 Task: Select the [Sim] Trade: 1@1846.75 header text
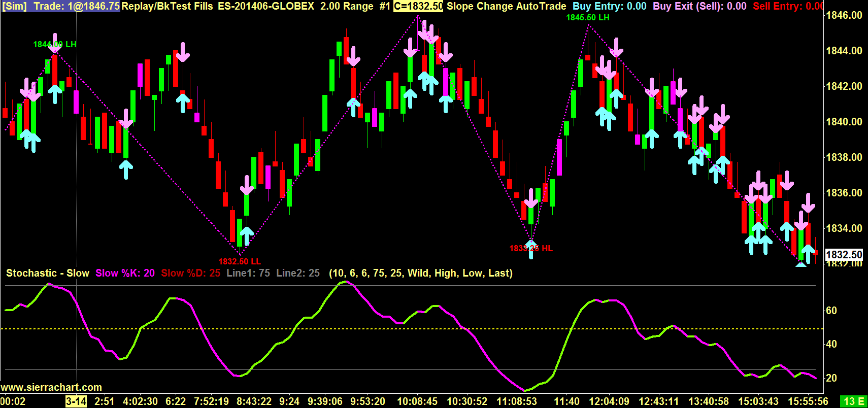pyautogui.click(x=60, y=6)
